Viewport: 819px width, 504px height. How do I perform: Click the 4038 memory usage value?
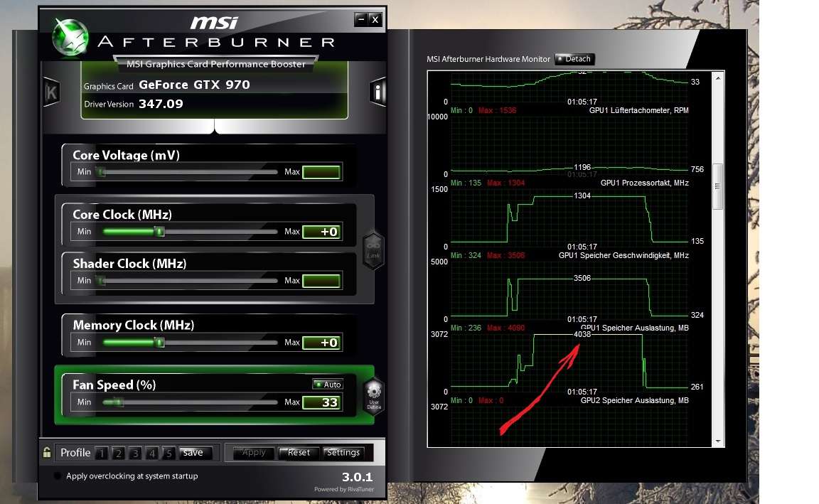point(582,334)
